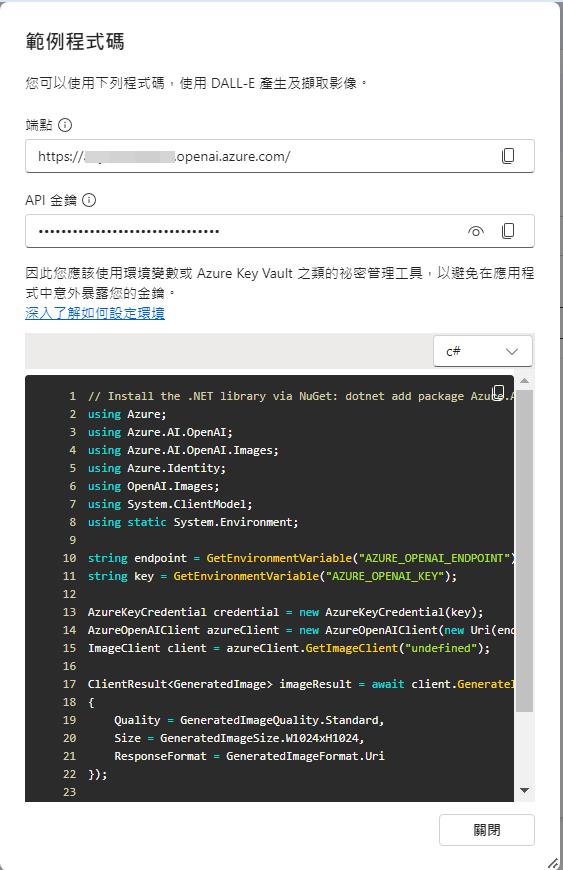Open the 深入了解如何設定環境 link

coord(95,313)
